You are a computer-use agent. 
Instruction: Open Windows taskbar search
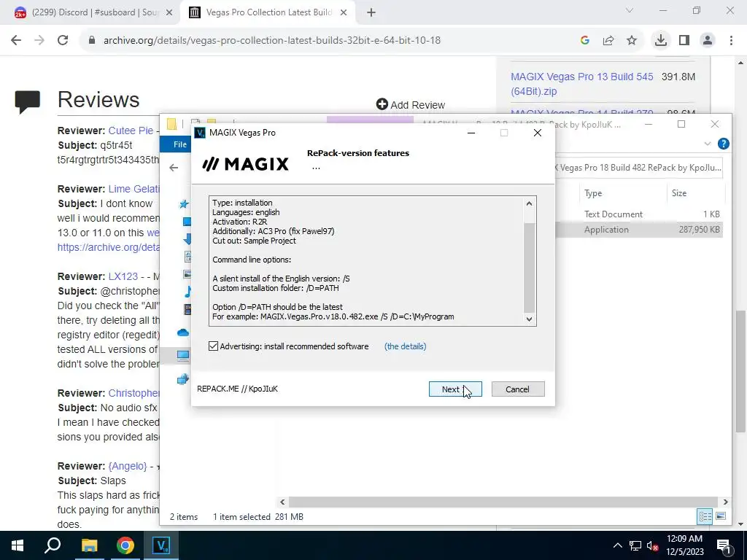click(x=53, y=545)
